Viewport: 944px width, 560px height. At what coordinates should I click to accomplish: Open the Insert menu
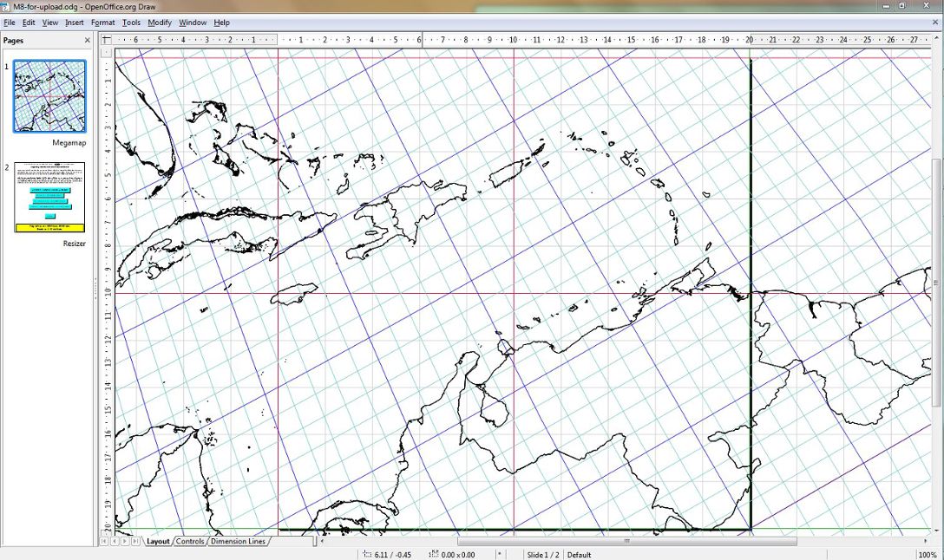click(74, 23)
